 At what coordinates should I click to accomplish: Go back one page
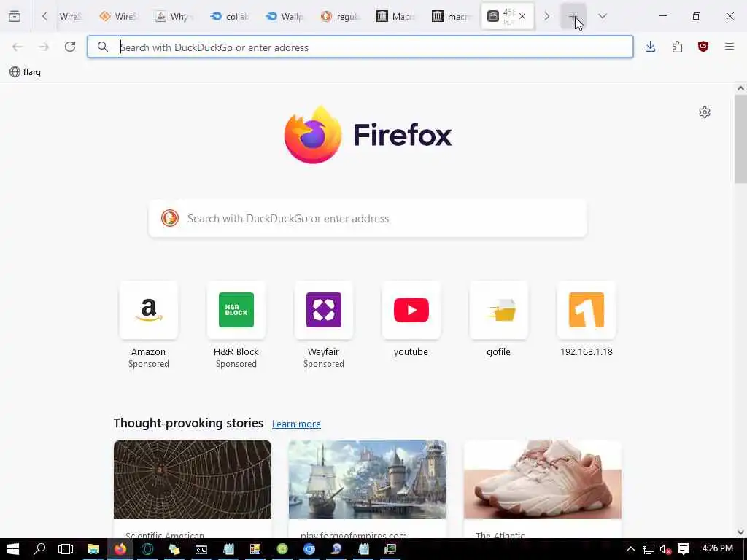(18, 47)
